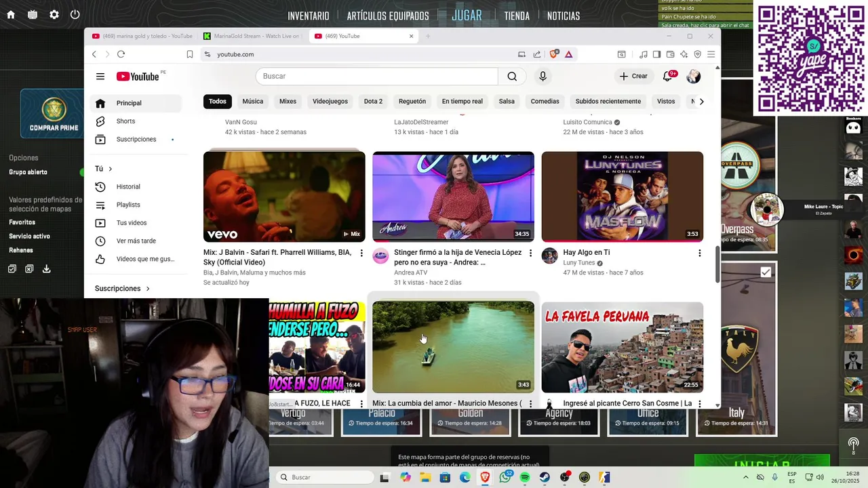Open Brave Rewards triangle icon
This screenshot has height=488, width=868.
pos(568,54)
